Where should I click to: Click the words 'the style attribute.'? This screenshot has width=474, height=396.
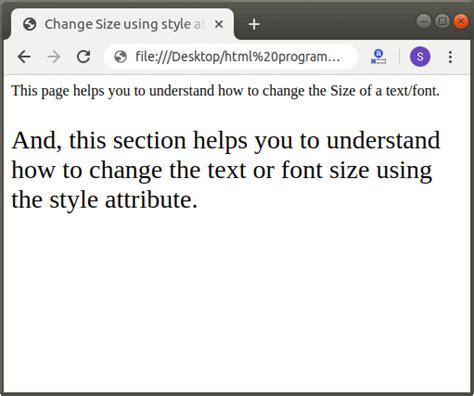pyautogui.click(x=105, y=200)
